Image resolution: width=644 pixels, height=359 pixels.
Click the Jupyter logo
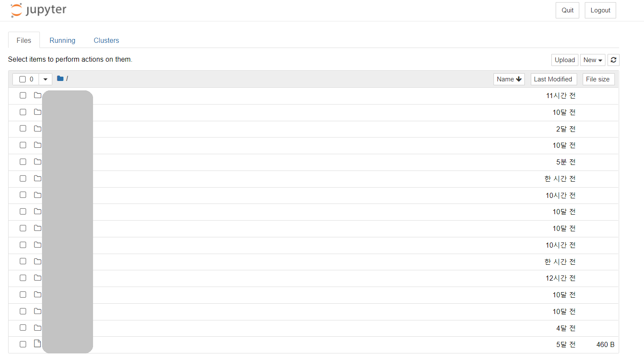[38, 10]
